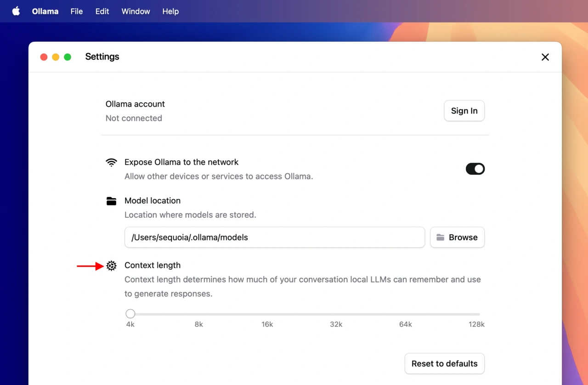Set context length to 128k
Viewport: 588px width, 385px height.
click(479, 314)
